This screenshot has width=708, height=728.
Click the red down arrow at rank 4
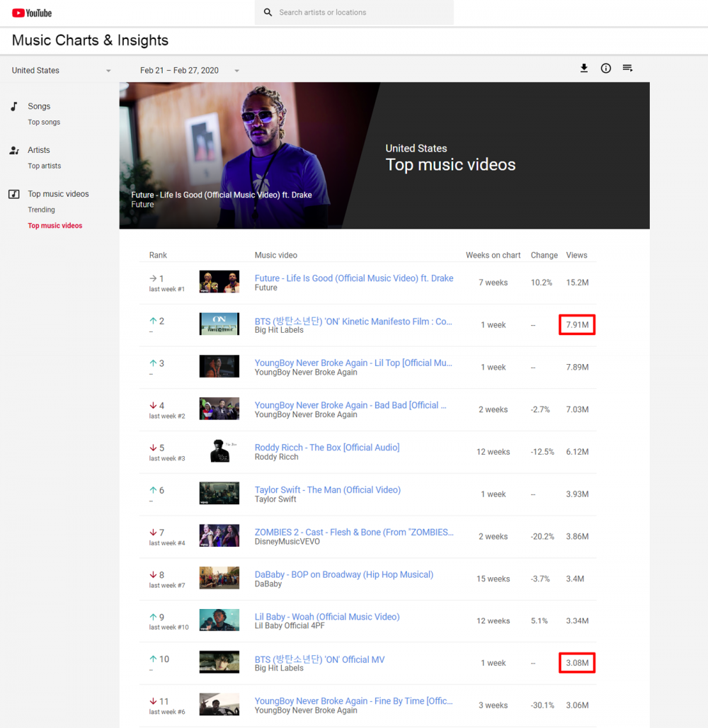tap(153, 405)
